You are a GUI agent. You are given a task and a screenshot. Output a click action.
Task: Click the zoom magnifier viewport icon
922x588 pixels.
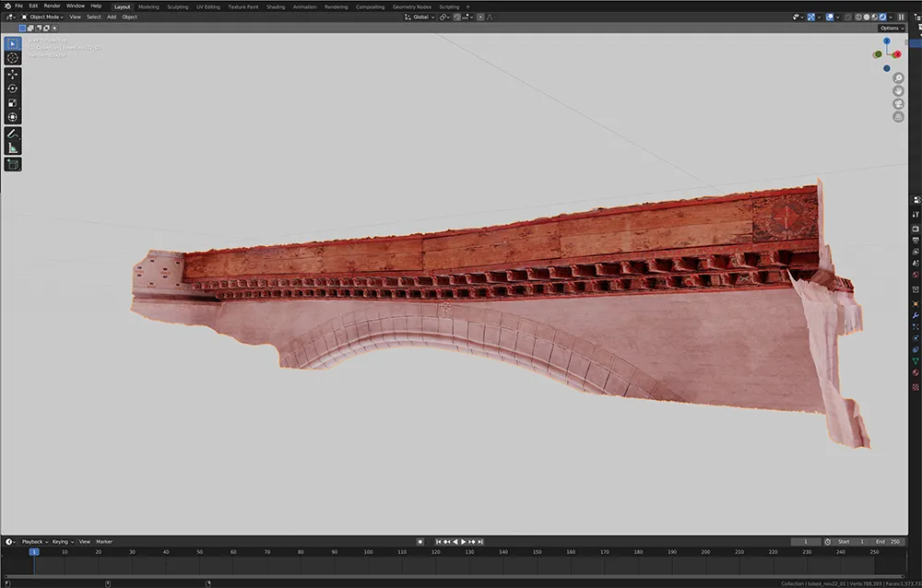[x=898, y=78]
